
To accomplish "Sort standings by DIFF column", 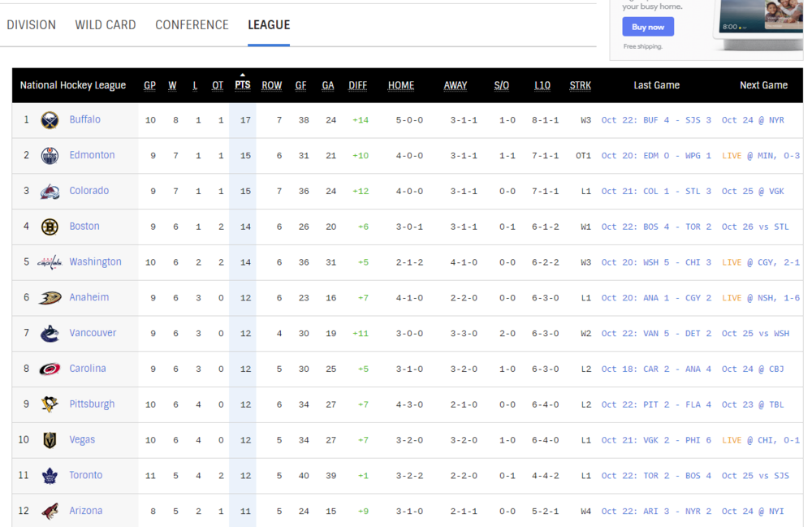I will click(x=358, y=85).
